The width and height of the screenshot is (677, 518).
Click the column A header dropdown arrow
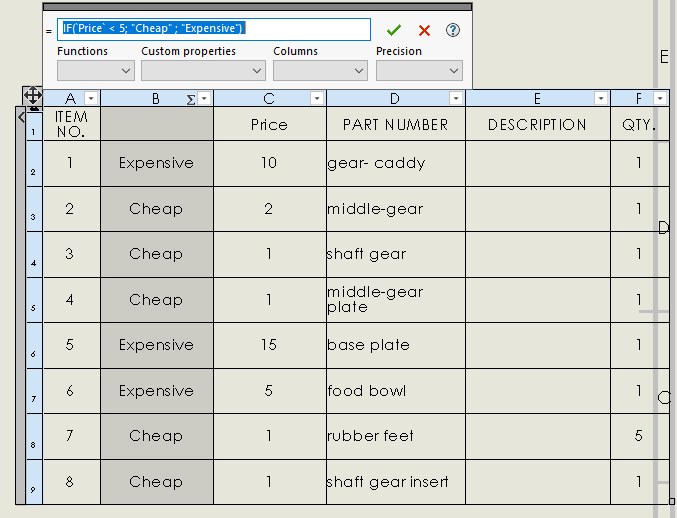91,99
